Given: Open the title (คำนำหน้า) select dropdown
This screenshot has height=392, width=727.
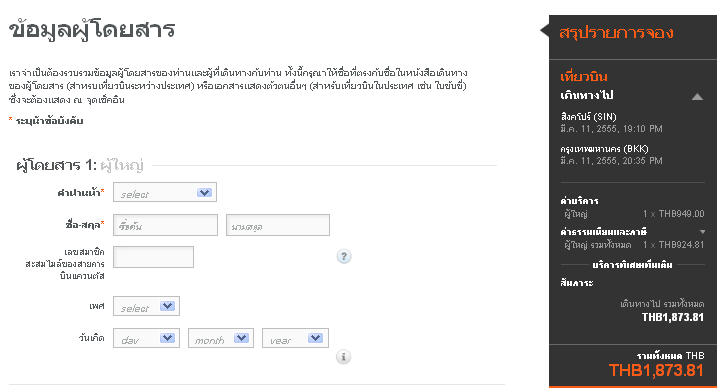Looking at the screenshot, I should 165,193.
